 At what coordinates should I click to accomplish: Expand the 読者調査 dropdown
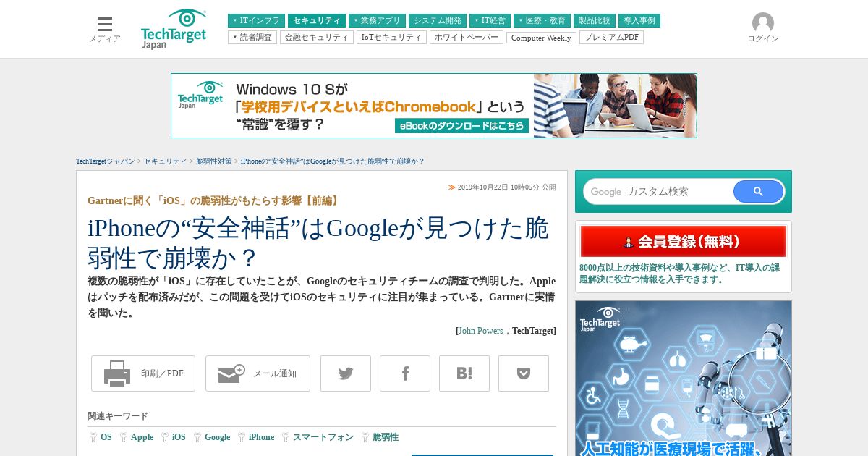[252, 38]
